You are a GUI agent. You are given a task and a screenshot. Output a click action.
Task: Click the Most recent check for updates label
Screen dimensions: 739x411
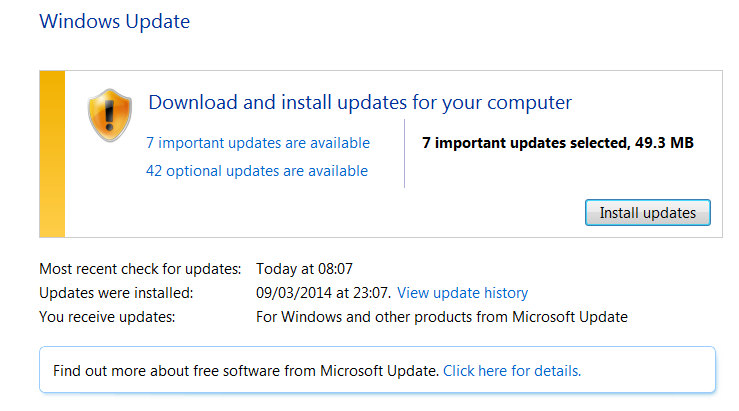(140, 269)
